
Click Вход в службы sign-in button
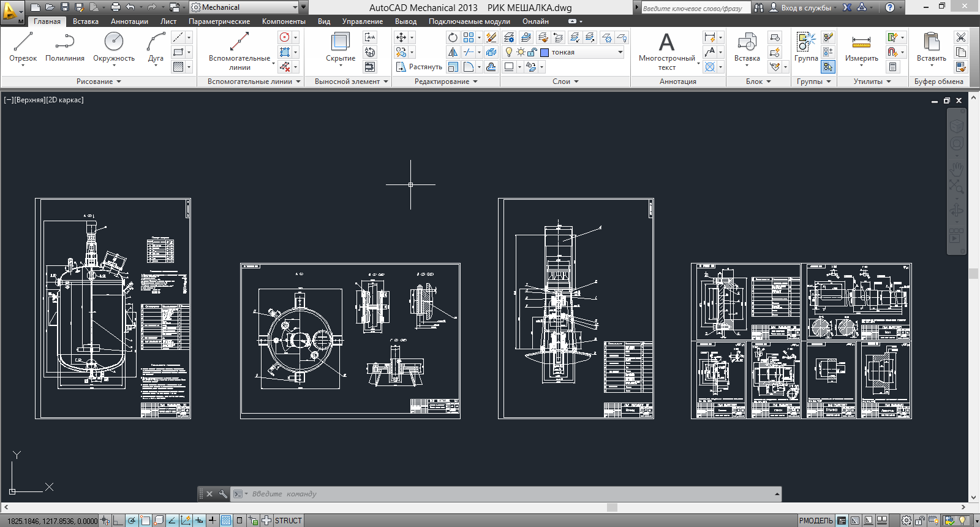click(x=803, y=7)
